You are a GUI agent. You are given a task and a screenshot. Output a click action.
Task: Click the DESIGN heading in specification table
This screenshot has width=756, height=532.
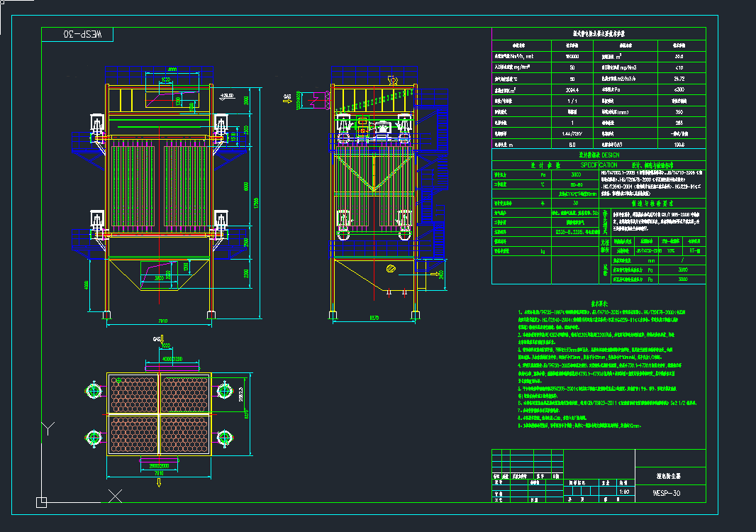[599, 154]
